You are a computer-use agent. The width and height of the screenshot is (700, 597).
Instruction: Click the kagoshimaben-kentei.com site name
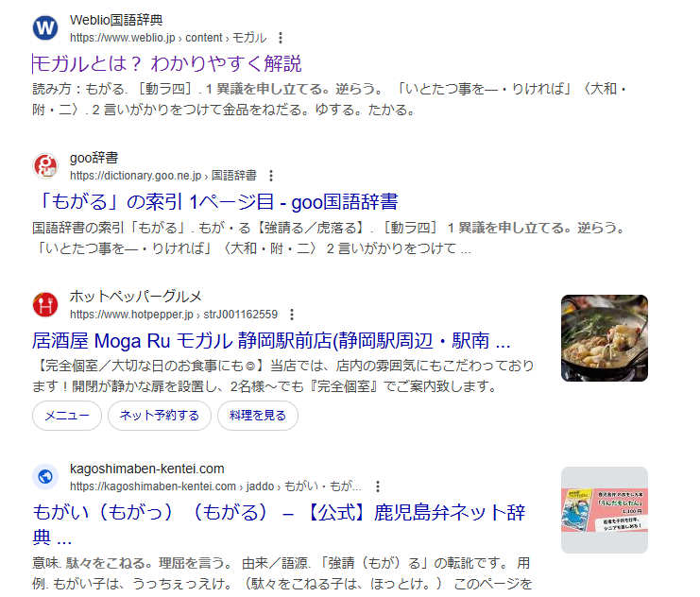point(146,469)
